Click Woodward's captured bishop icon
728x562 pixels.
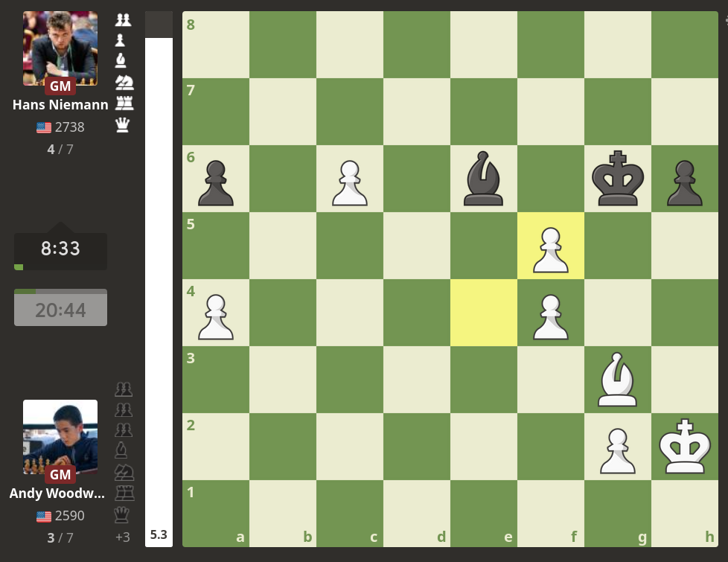pyautogui.click(x=121, y=450)
